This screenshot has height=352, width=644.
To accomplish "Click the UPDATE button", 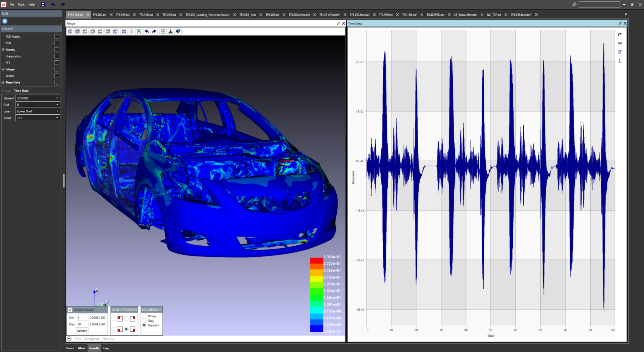I will (x=82, y=331).
